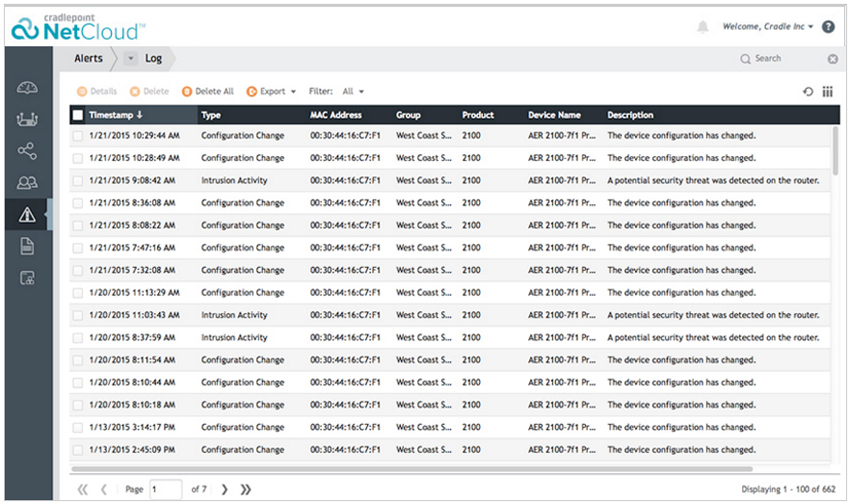
Task: Expand the Export dropdown menu
Action: 271,92
